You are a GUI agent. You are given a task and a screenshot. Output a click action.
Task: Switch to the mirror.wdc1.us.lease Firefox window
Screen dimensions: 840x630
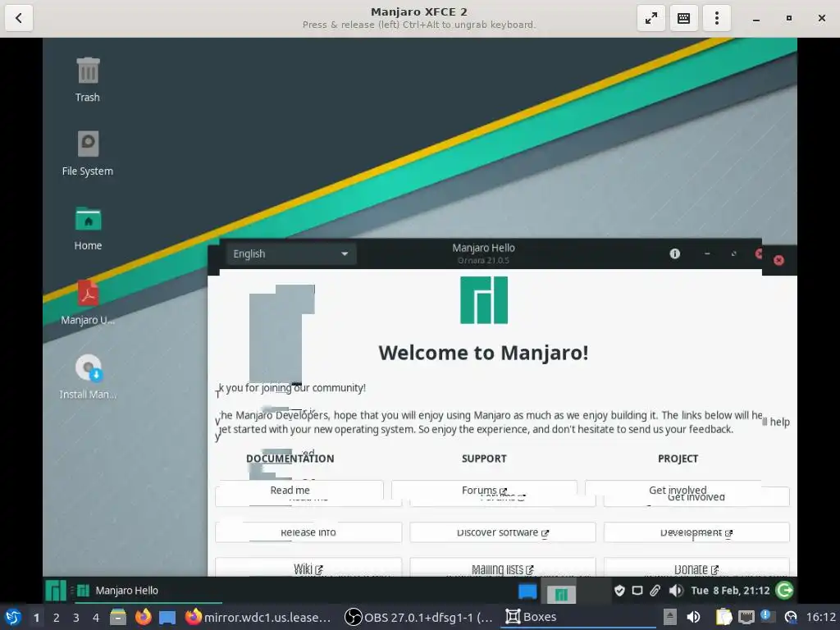(x=258, y=617)
